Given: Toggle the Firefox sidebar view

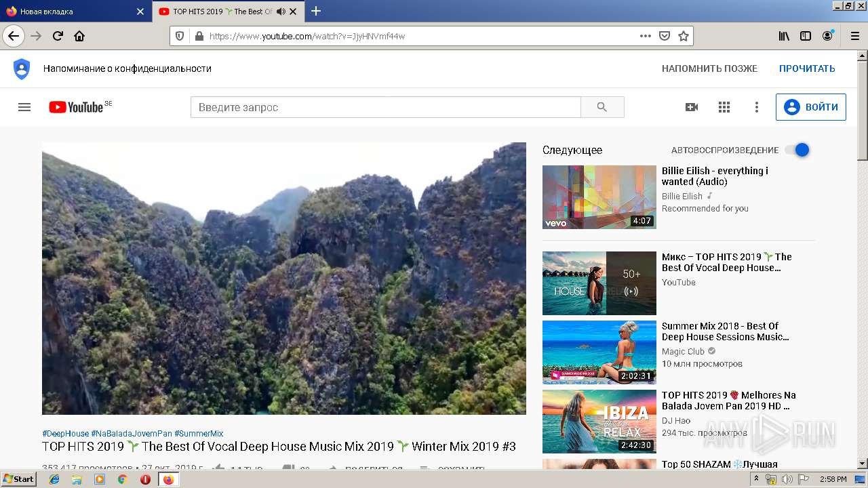Looking at the screenshot, I should (806, 36).
